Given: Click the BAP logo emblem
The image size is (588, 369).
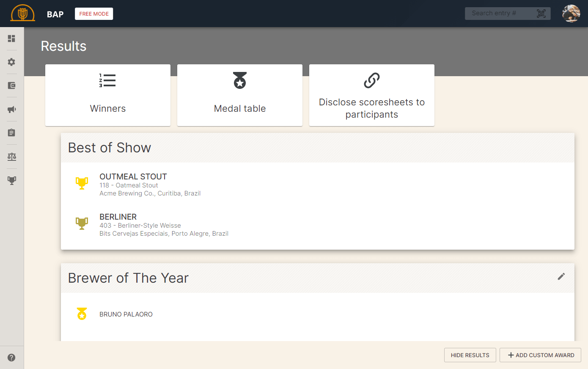Looking at the screenshot, I should tap(23, 14).
